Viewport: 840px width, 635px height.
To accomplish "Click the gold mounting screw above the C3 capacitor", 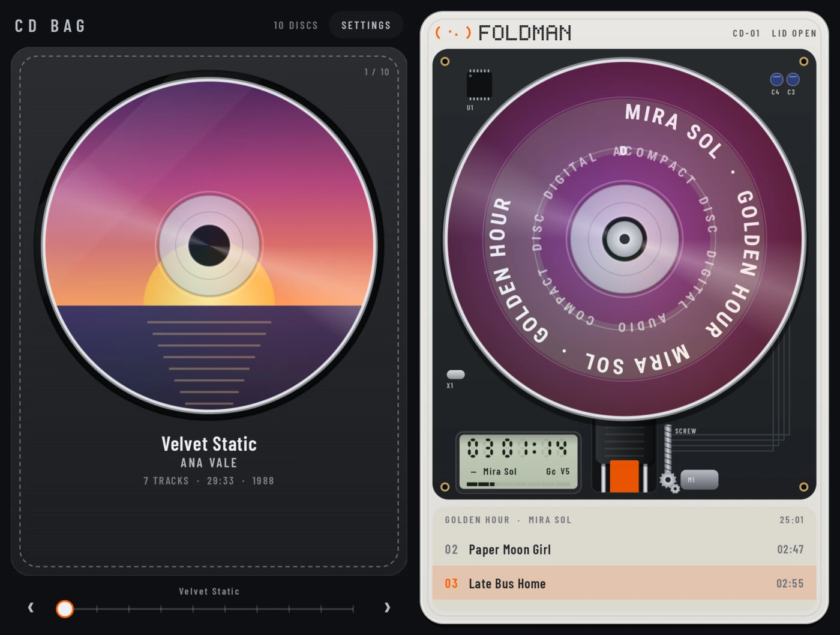I will pos(803,61).
